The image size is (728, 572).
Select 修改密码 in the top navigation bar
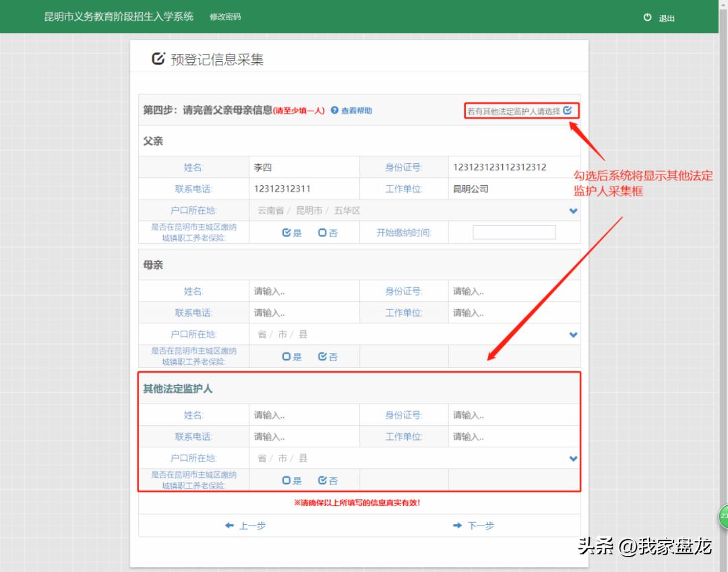click(x=224, y=18)
